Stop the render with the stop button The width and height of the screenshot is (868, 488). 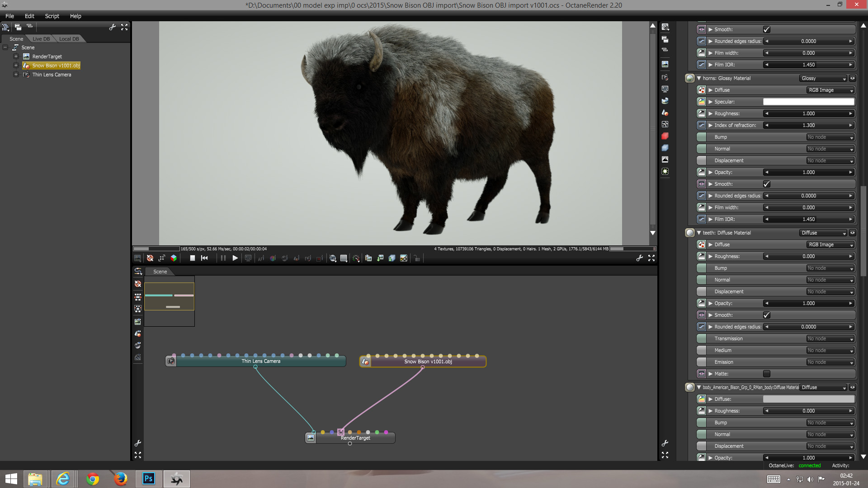click(x=192, y=258)
